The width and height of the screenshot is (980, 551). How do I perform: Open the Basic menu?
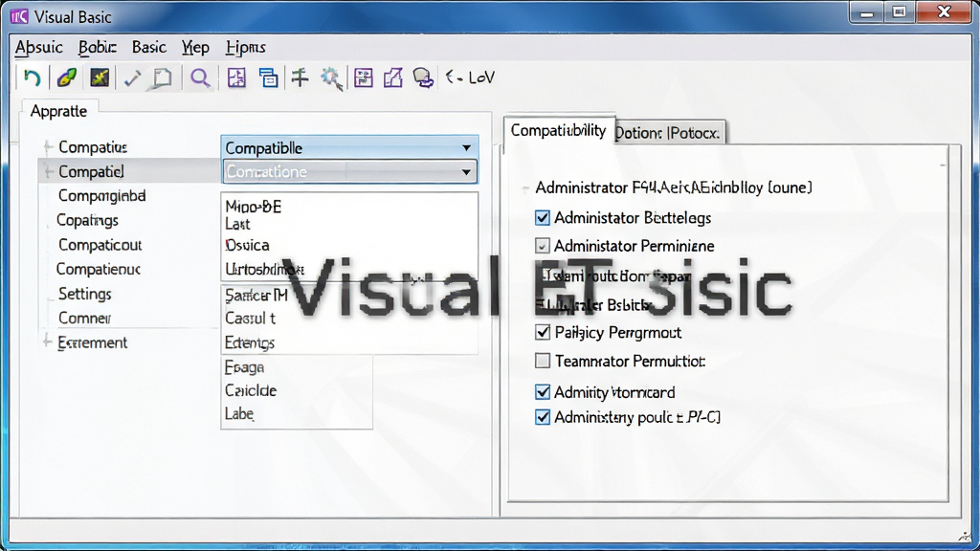pos(148,48)
